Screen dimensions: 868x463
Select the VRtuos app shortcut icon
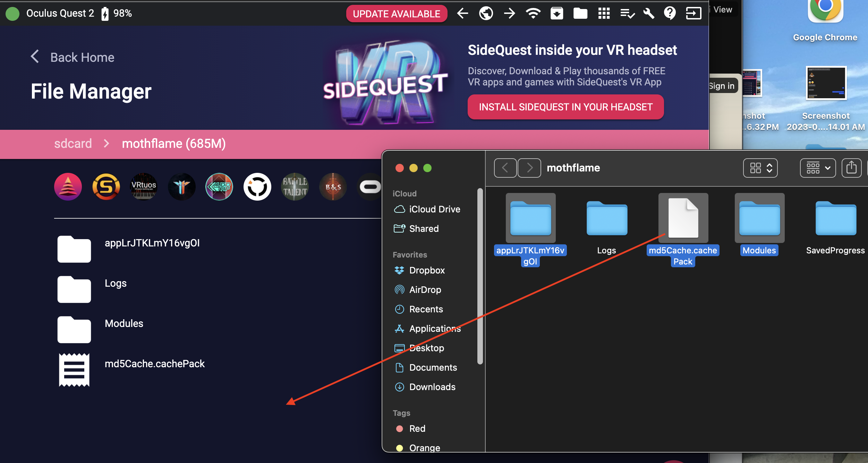click(x=144, y=187)
